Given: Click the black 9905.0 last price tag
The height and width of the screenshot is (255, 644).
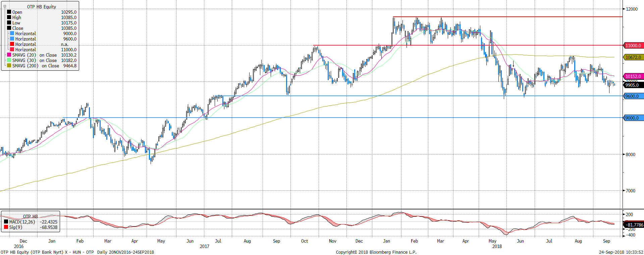Looking at the screenshot, I should coord(633,85).
